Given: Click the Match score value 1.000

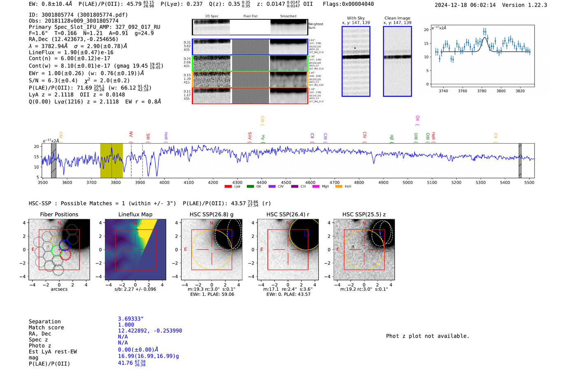Looking at the screenshot, I should (126, 325).
